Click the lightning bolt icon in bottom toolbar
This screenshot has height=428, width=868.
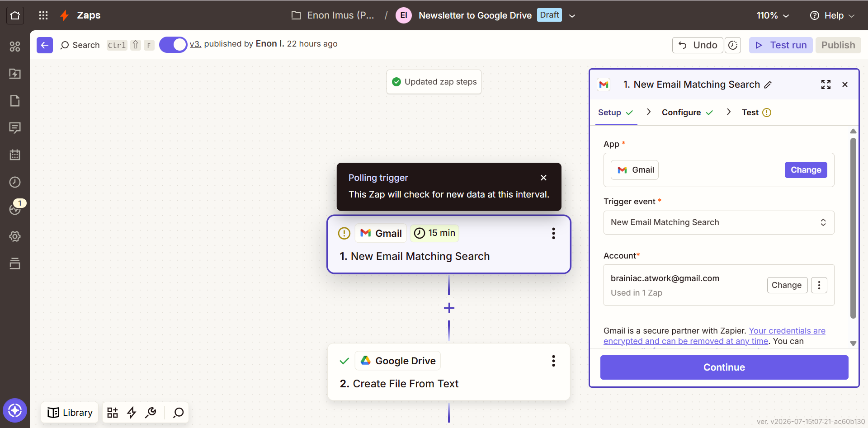point(132,413)
